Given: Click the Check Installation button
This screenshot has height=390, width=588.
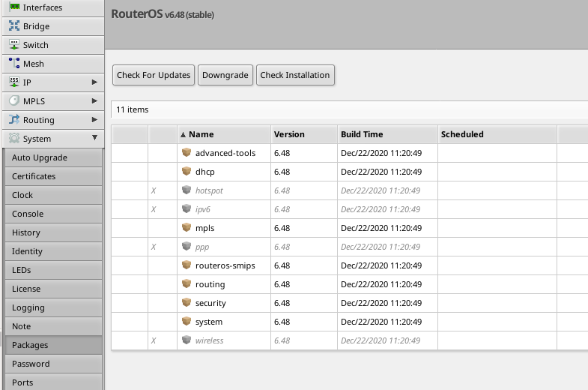Looking at the screenshot, I should point(295,75).
